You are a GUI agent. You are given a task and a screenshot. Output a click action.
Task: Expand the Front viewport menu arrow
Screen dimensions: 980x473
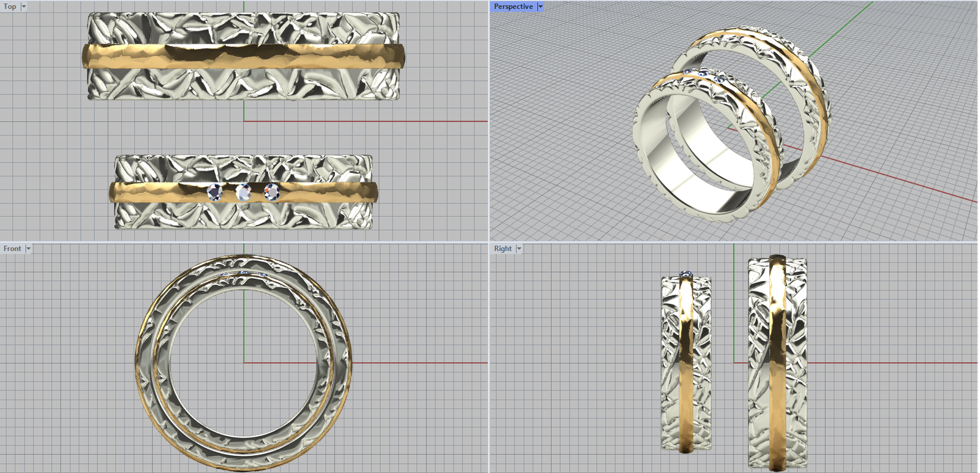tap(28, 248)
